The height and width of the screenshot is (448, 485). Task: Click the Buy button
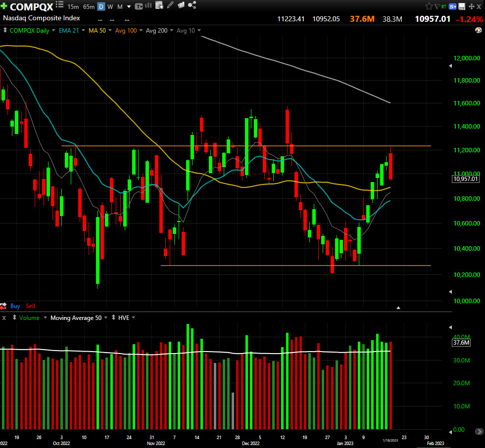click(15, 306)
